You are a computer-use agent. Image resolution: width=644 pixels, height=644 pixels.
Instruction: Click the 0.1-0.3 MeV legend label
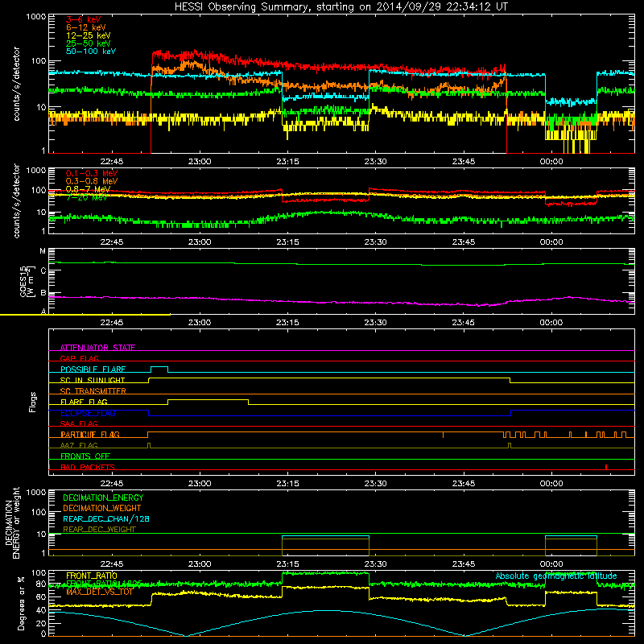click(x=92, y=173)
